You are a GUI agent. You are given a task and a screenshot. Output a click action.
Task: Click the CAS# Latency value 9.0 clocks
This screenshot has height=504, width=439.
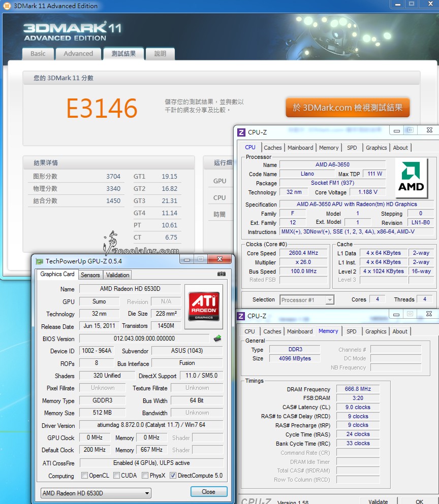(358, 407)
